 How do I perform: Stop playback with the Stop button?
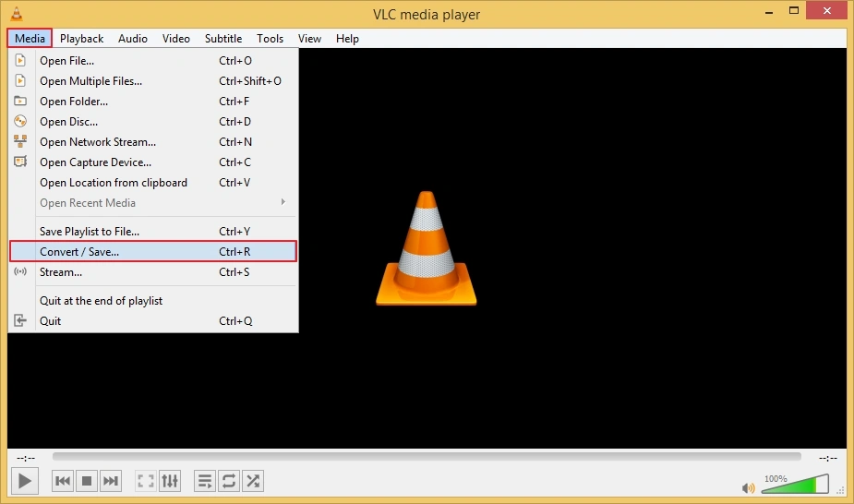point(87,481)
